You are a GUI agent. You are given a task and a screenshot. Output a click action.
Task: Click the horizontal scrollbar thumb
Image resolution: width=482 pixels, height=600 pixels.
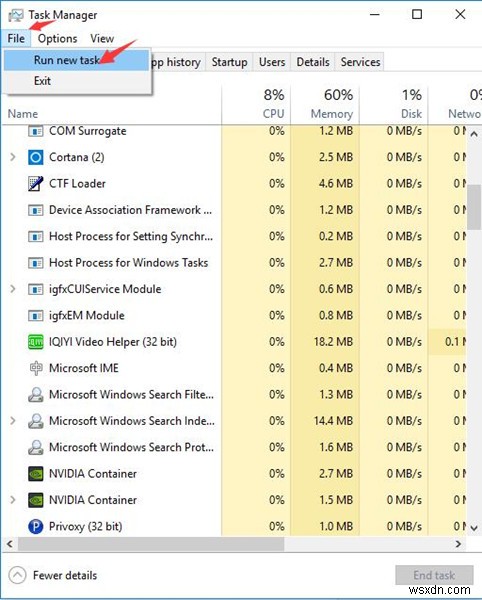[151, 544]
